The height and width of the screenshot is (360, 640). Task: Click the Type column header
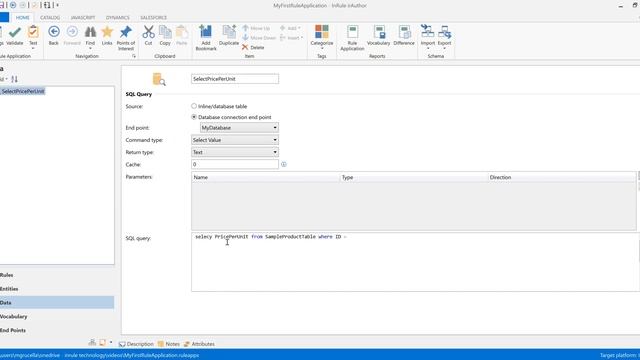tap(414, 177)
